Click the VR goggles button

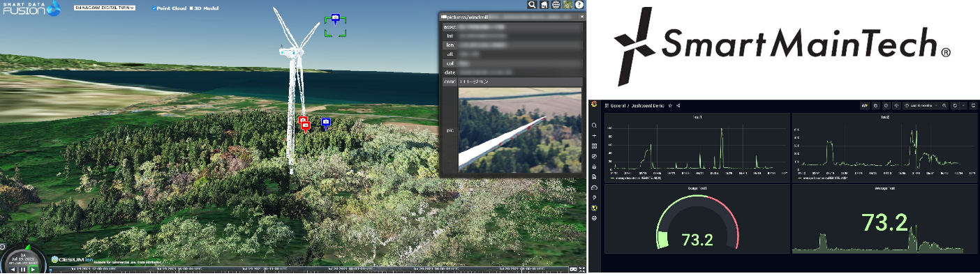point(574,270)
